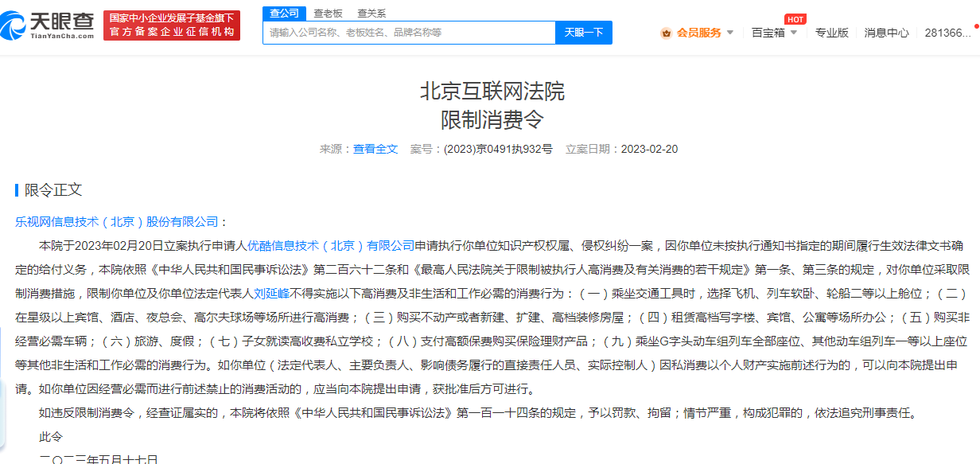Open the 优酷信息技术（北京）有限公司 company link

point(331,245)
